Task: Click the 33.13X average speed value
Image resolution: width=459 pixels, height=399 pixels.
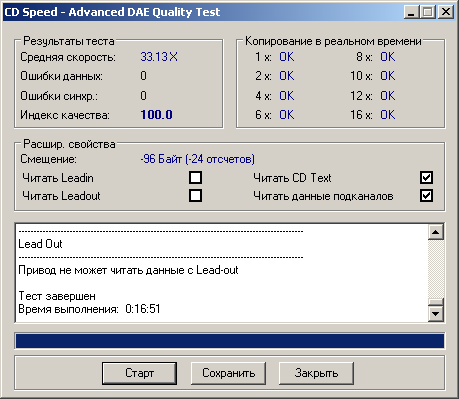Action: [159, 57]
